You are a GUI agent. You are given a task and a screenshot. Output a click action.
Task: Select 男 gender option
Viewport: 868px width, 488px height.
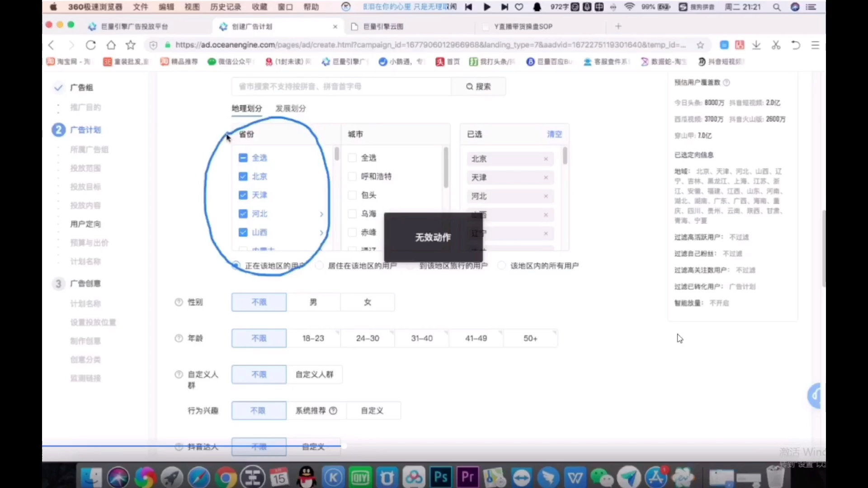click(312, 301)
